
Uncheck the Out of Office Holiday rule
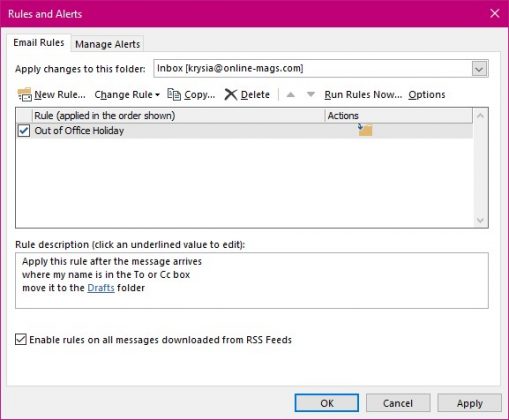coord(24,130)
